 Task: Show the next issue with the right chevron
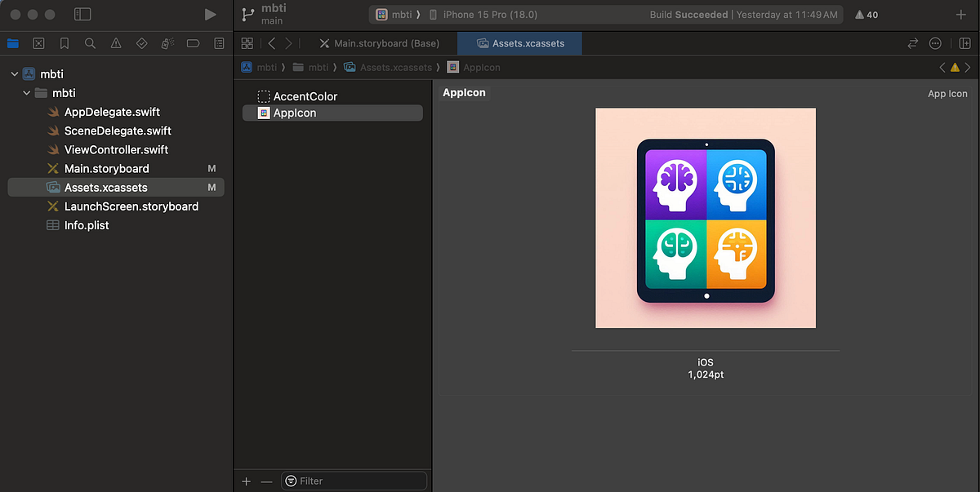coord(969,67)
